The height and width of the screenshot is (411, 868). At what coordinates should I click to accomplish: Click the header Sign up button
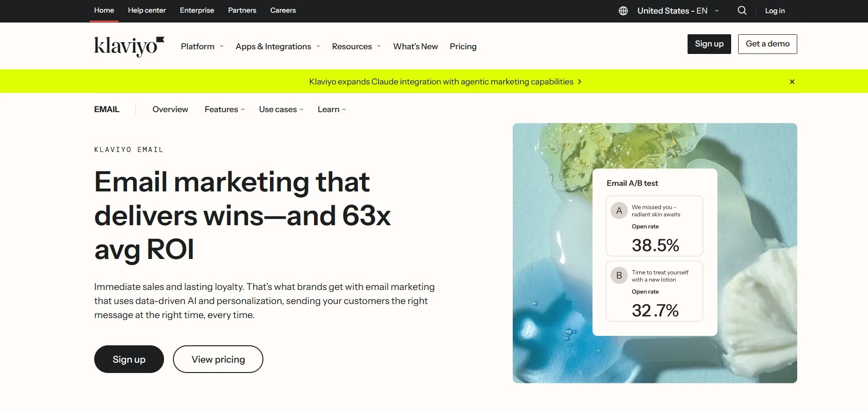pos(709,44)
